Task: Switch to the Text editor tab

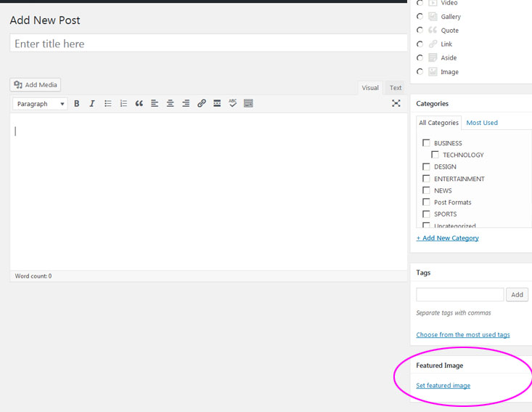Action: tap(396, 88)
